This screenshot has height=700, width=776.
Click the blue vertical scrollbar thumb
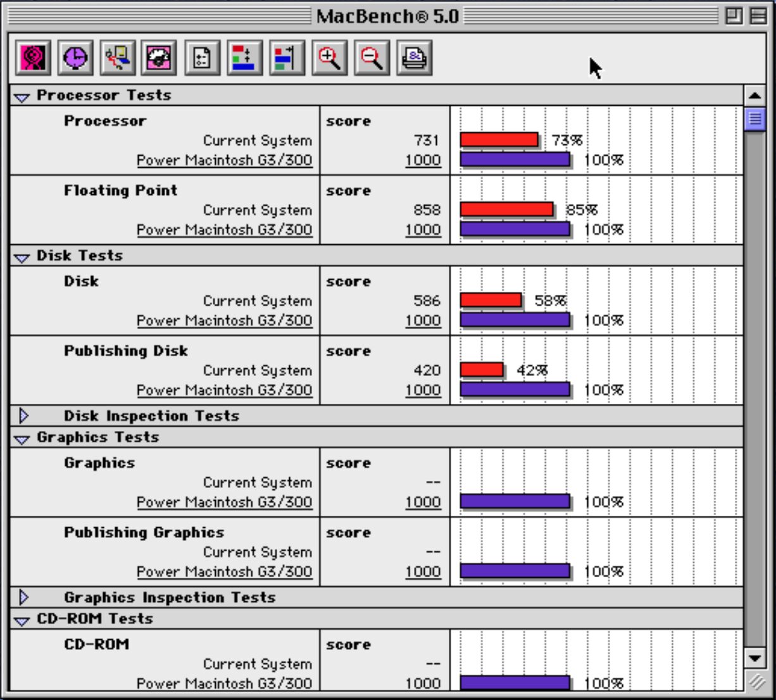[754, 119]
